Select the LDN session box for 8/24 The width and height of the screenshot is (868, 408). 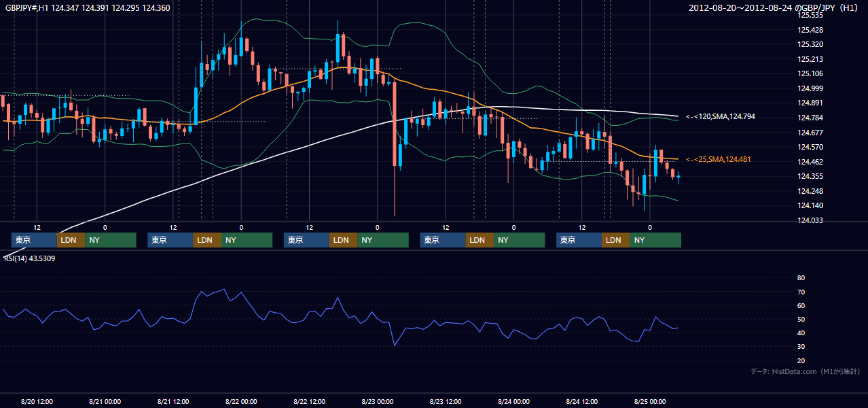tap(616, 240)
